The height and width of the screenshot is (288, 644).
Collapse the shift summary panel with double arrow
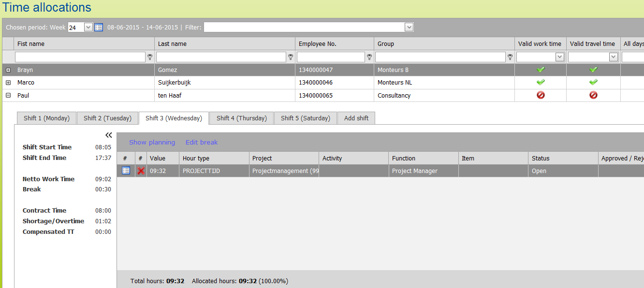coord(109,135)
